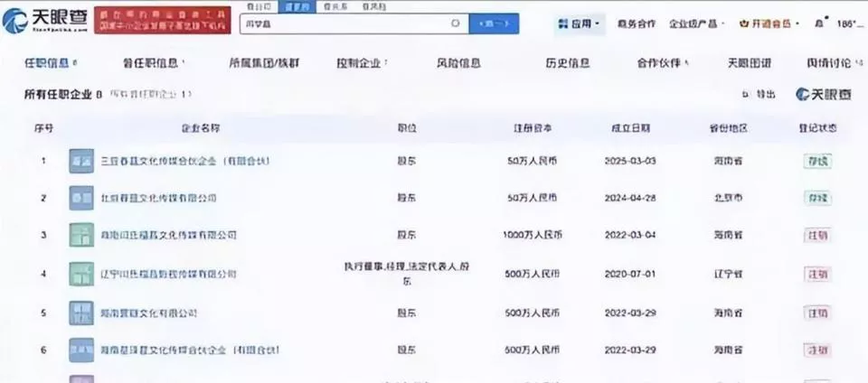Switch to the 风险信息 tab

pos(458,63)
